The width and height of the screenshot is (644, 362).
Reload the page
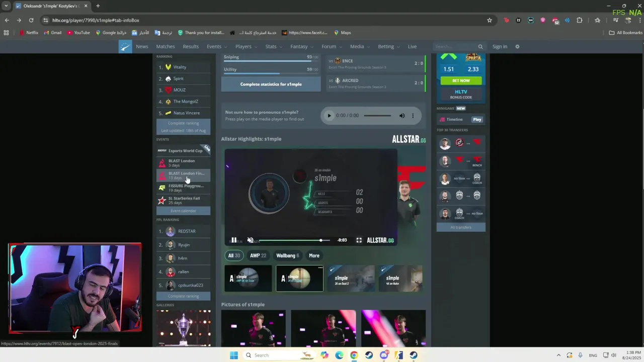31,20
